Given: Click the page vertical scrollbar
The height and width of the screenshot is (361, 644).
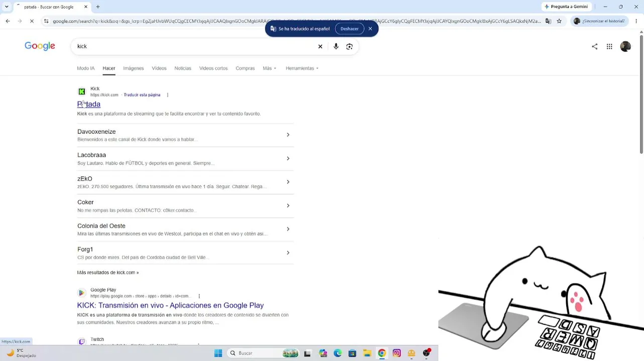Looking at the screenshot, I should 641,94.
